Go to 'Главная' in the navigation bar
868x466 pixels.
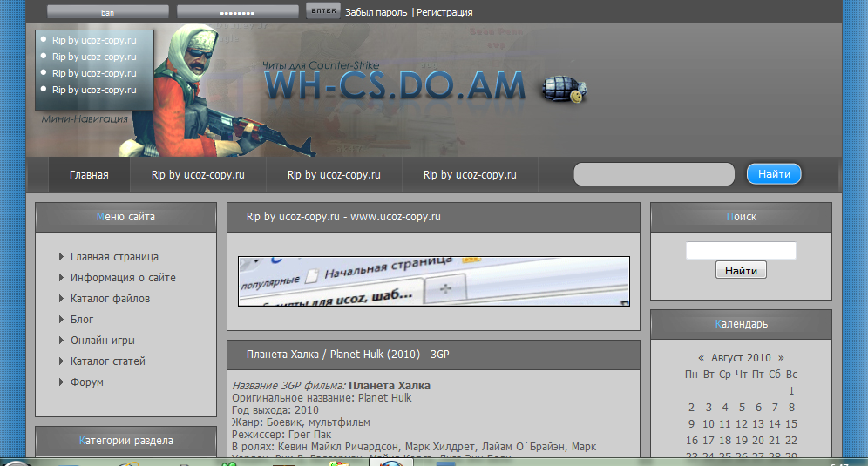point(89,175)
